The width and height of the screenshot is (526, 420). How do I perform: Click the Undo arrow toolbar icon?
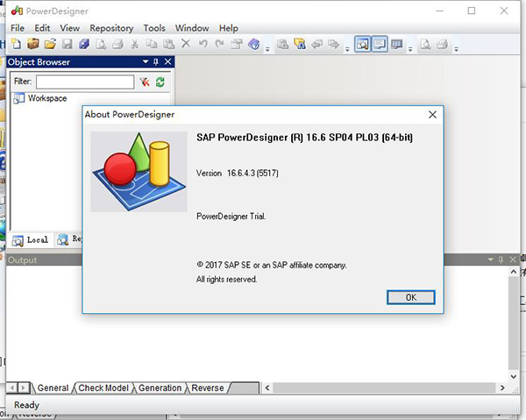coord(203,44)
